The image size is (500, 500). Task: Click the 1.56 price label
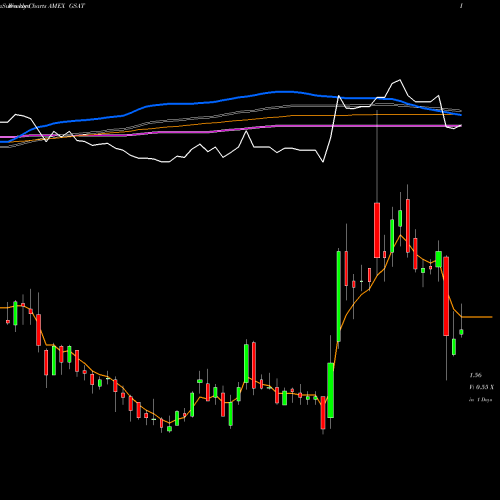tap(475, 375)
